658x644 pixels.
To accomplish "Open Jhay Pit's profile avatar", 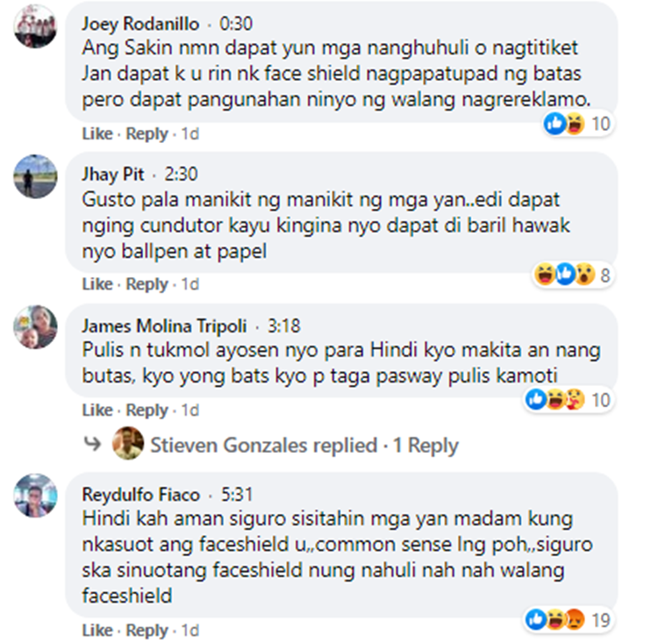I will (x=35, y=176).
